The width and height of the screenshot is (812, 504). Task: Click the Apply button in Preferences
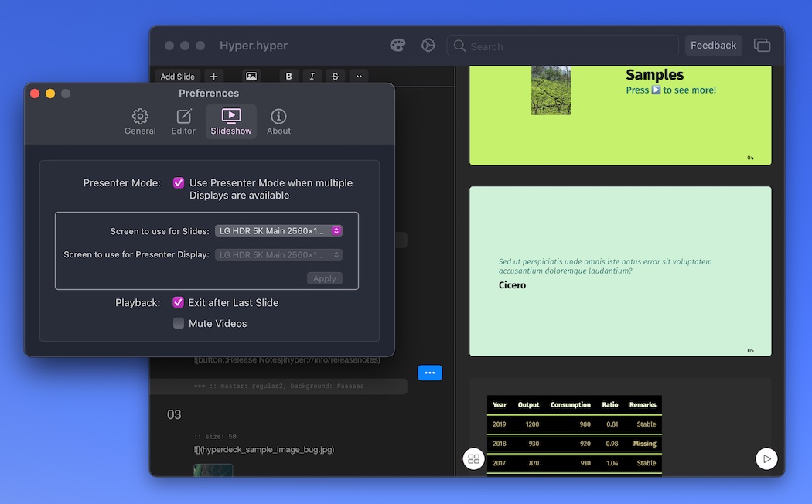pyautogui.click(x=325, y=278)
